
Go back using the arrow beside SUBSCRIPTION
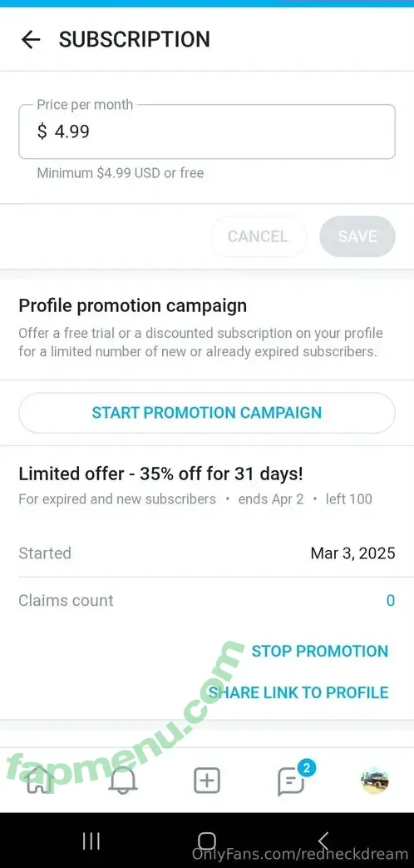(31, 40)
